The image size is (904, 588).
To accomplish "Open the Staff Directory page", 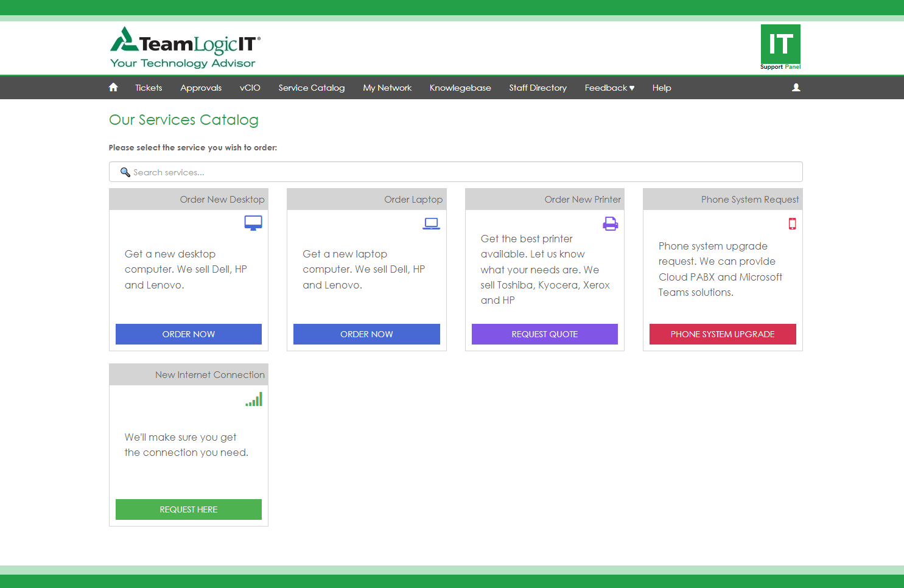I will point(538,88).
